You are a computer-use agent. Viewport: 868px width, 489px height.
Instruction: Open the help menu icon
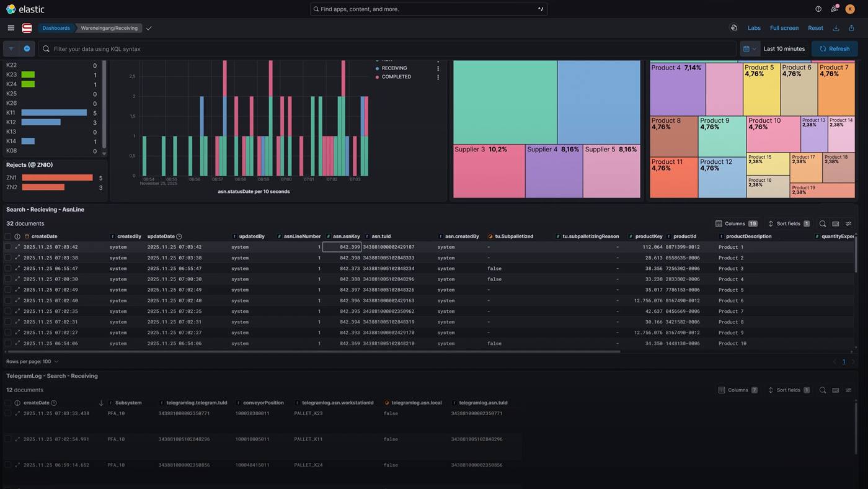tap(818, 9)
